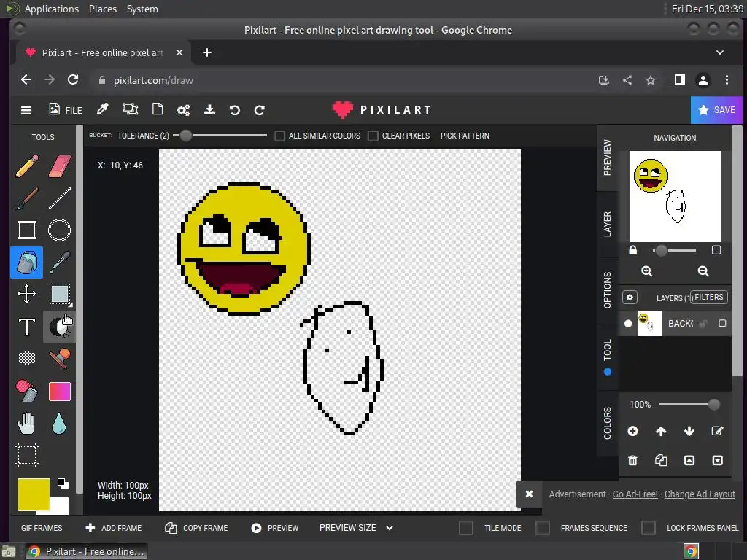Move layer up with arrow icon
Screen dimensions: 747x560
coord(661,432)
